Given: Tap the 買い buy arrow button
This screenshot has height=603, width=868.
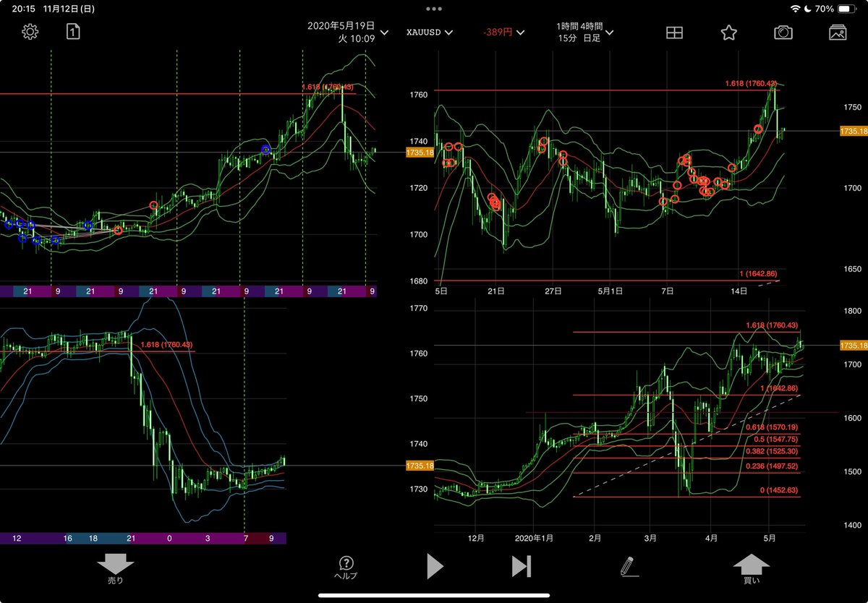Looking at the screenshot, I should [x=752, y=569].
